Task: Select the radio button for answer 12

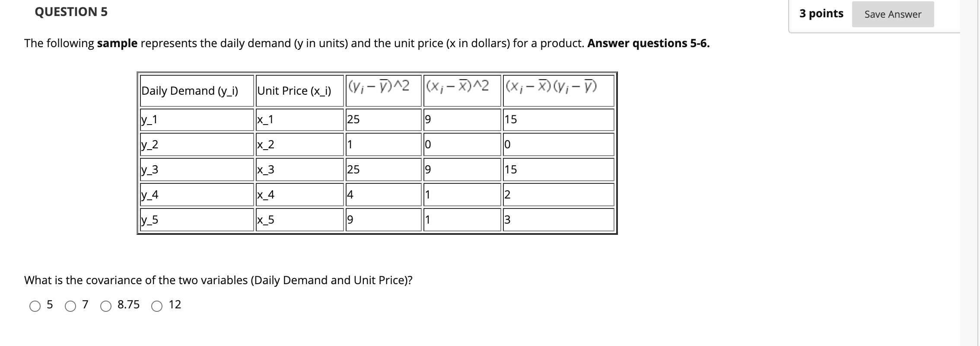Action: pyautogui.click(x=157, y=306)
